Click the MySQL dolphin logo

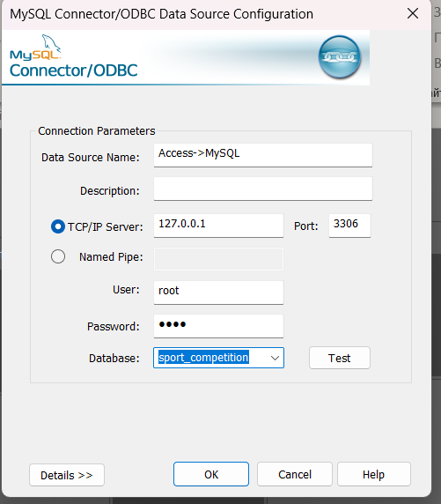click(35, 48)
